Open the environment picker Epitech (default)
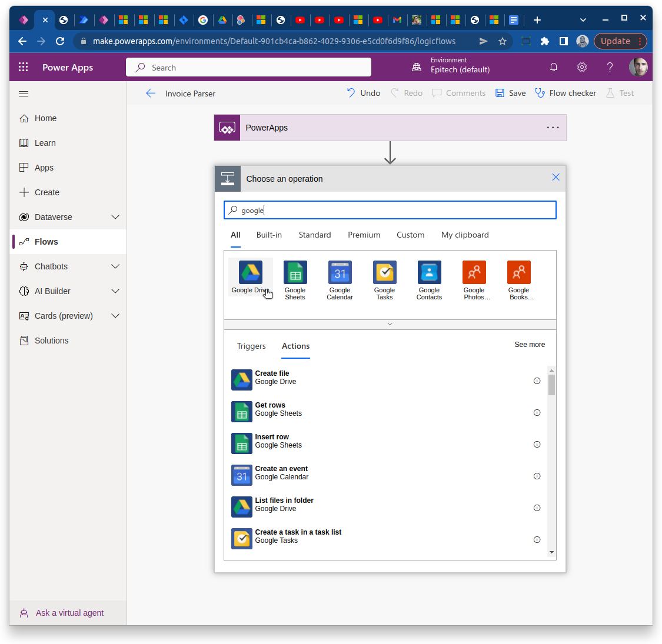662x644 pixels. (451, 65)
